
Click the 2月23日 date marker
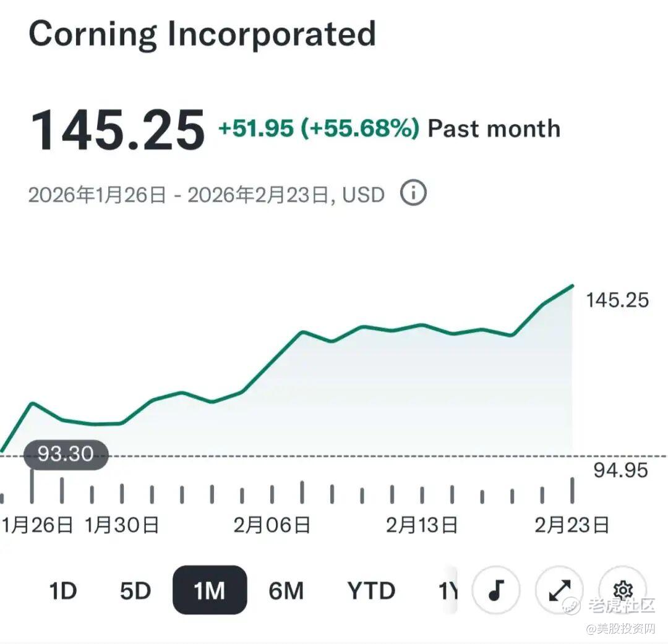tap(572, 525)
